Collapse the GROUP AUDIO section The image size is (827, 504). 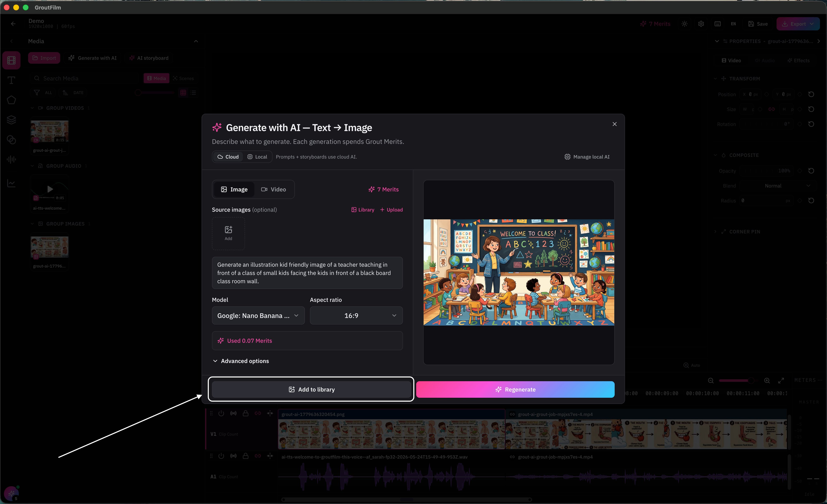click(x=32, y=166)
